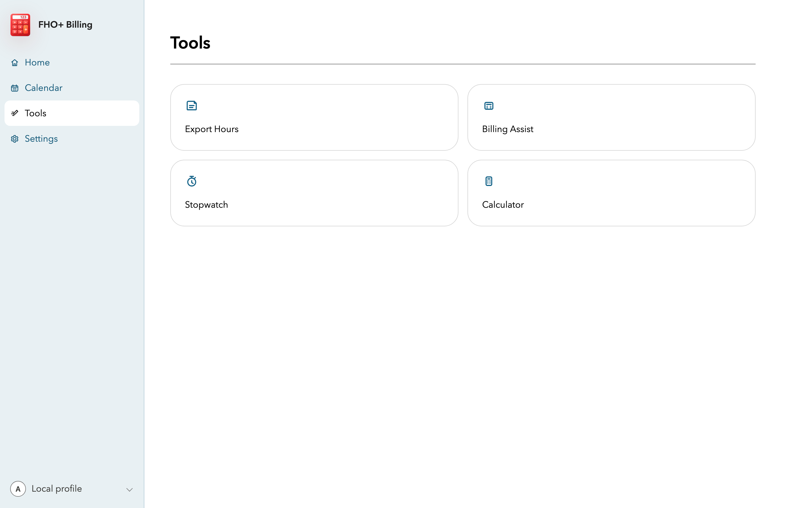This screenshot has height=508, width=812.
Task: Click the profile avatar letter A
Action: [x=18, y=489]
